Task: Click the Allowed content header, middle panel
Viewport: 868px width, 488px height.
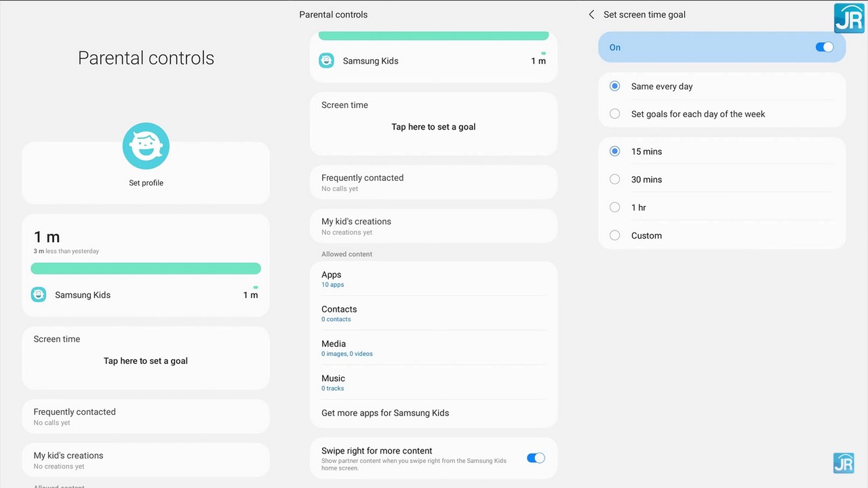Action: click(347, 254)
